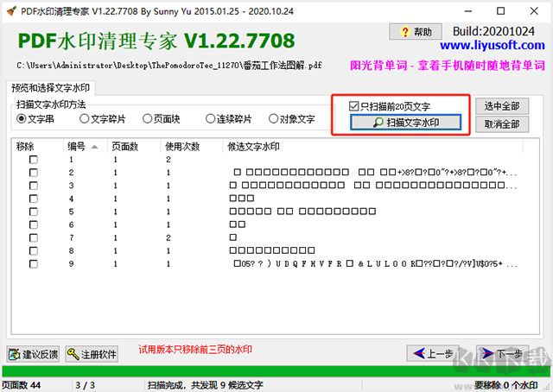Click the 选中全部 button
The height and width of the screenshot is (392, 553).
502,106
